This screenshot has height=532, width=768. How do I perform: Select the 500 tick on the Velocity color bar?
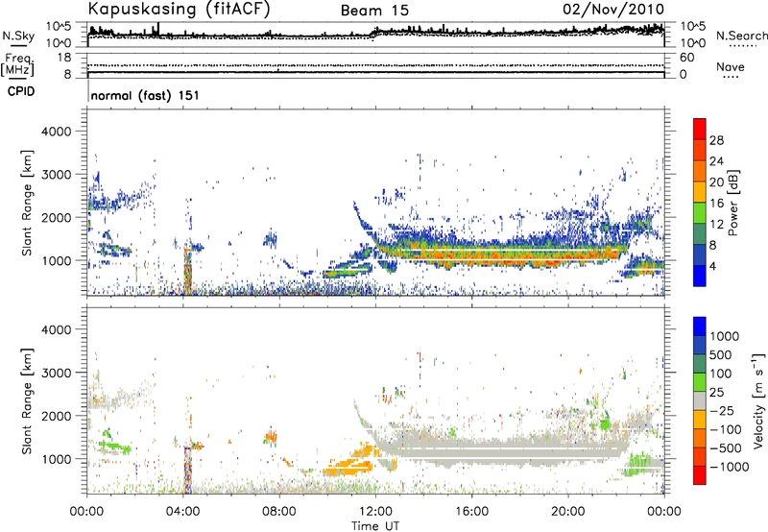[x=721, y=355]
